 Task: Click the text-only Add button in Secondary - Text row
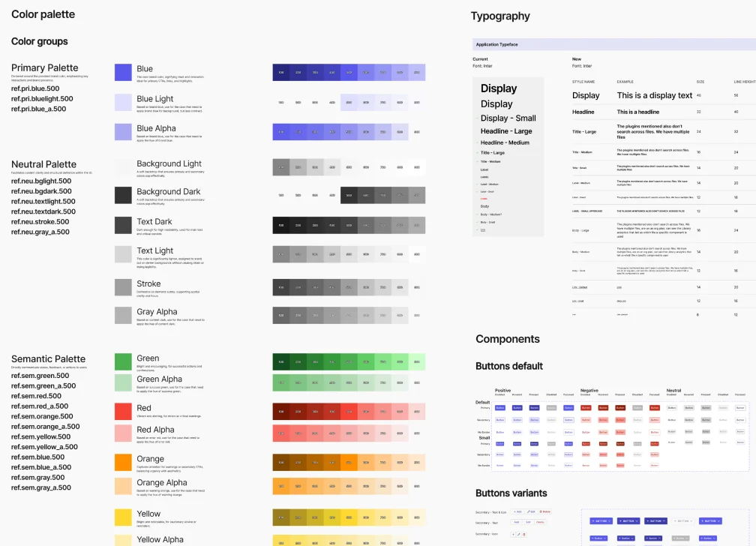pyautogui.click(x=516, y=522)
